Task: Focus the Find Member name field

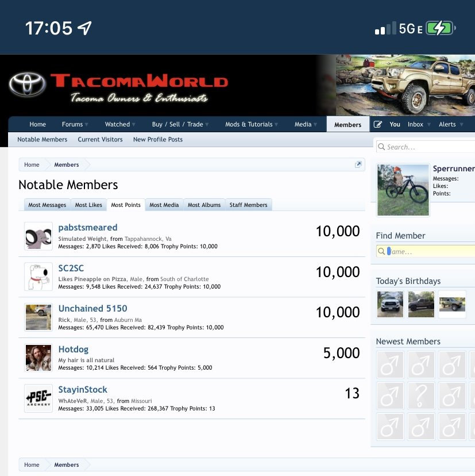Action: (426, 251)
